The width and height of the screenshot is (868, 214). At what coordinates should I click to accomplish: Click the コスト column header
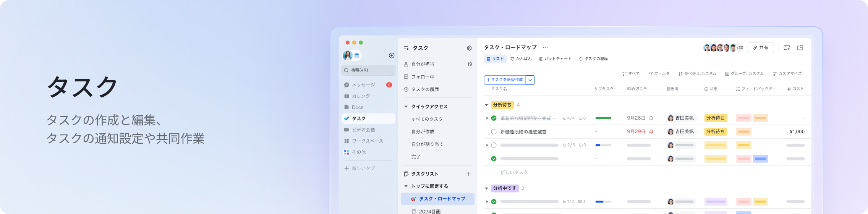click(x=795, y=89)
